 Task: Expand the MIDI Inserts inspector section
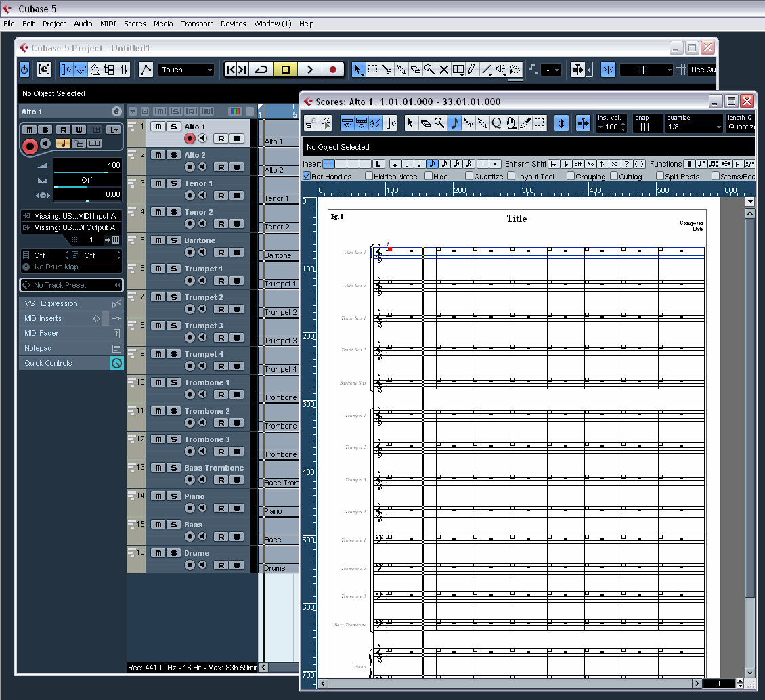click(x=71, y=319)
